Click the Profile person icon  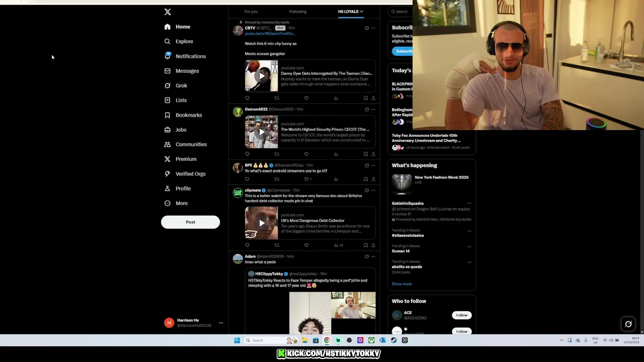(x=168, y=189)
